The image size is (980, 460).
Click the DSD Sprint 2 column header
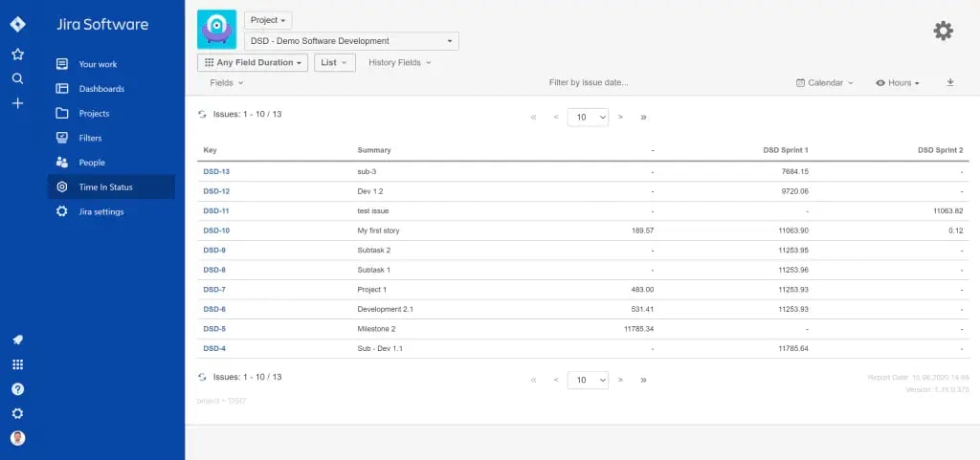[940, 150]
